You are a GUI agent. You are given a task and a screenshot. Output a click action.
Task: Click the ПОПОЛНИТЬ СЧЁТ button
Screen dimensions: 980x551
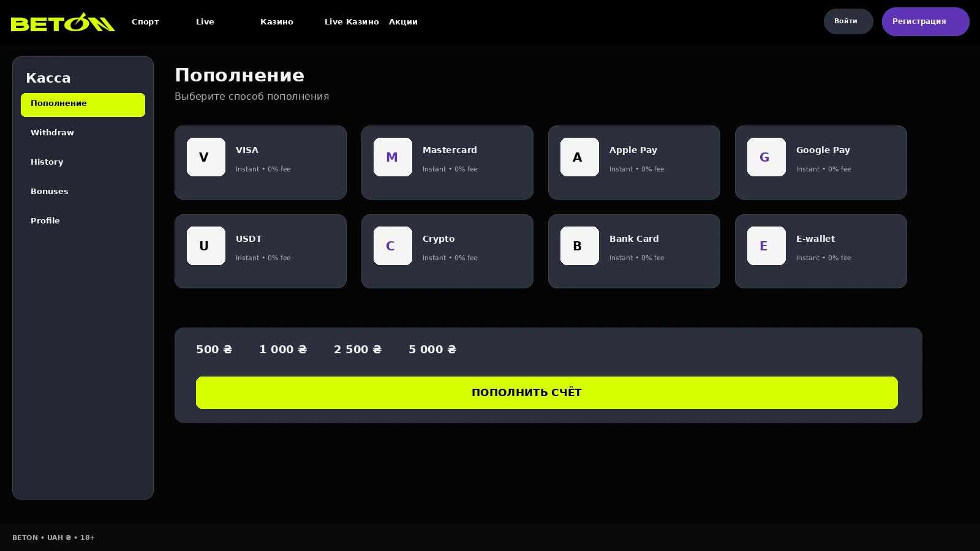547,392
